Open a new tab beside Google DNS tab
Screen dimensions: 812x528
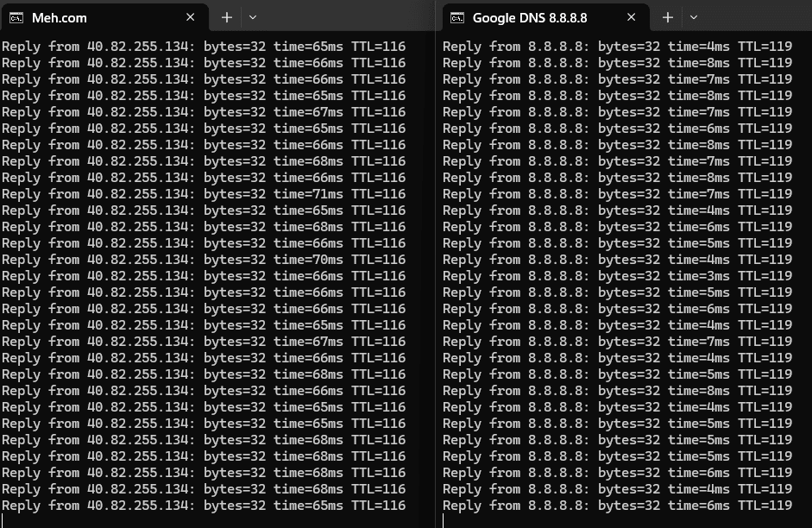[668, 17]
